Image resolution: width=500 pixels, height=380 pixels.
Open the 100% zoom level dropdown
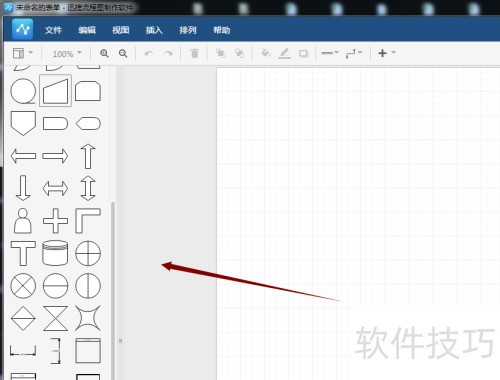point(67,53)
